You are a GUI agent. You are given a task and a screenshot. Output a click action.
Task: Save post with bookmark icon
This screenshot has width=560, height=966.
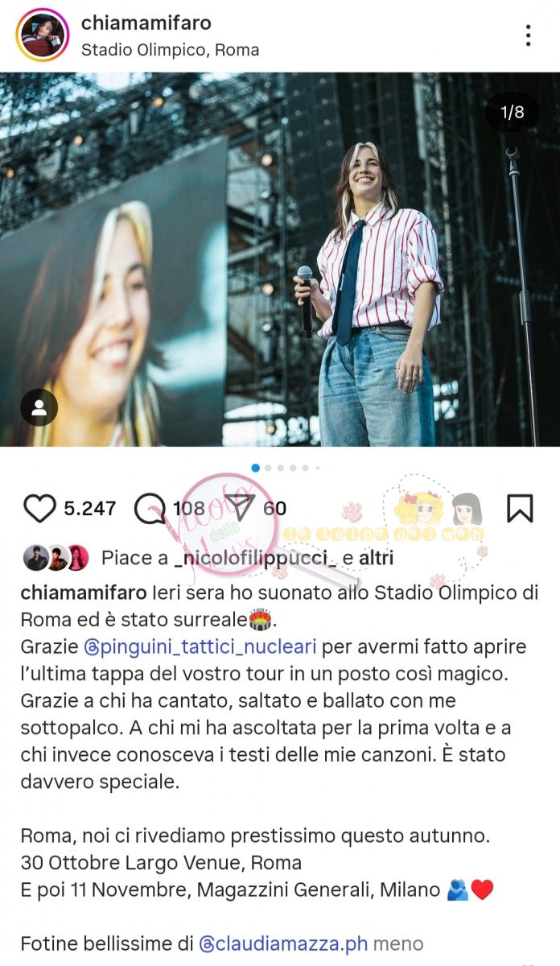[x=519, y=508]
